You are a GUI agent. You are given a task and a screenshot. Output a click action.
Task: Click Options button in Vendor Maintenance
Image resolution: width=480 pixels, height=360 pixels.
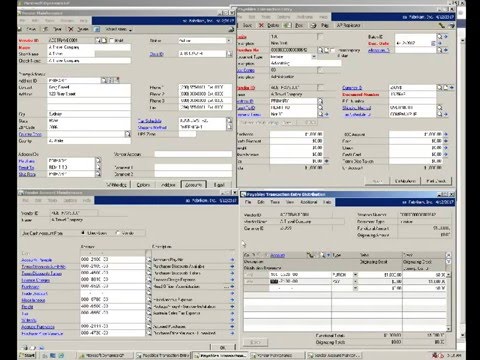coord(143,184)
